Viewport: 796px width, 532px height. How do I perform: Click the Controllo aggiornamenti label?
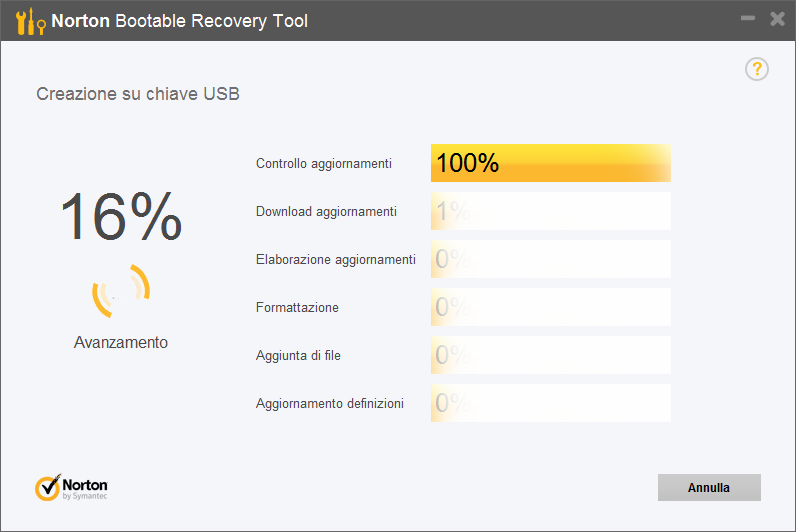(324, 163)
